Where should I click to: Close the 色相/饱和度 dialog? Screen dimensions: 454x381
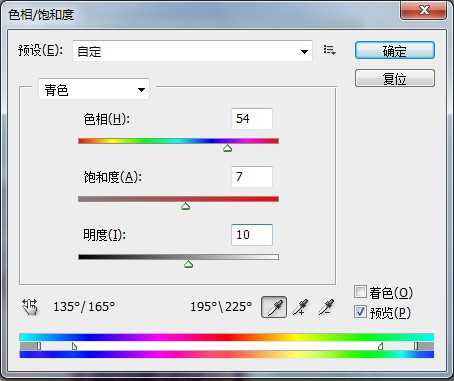pos(424,10)
